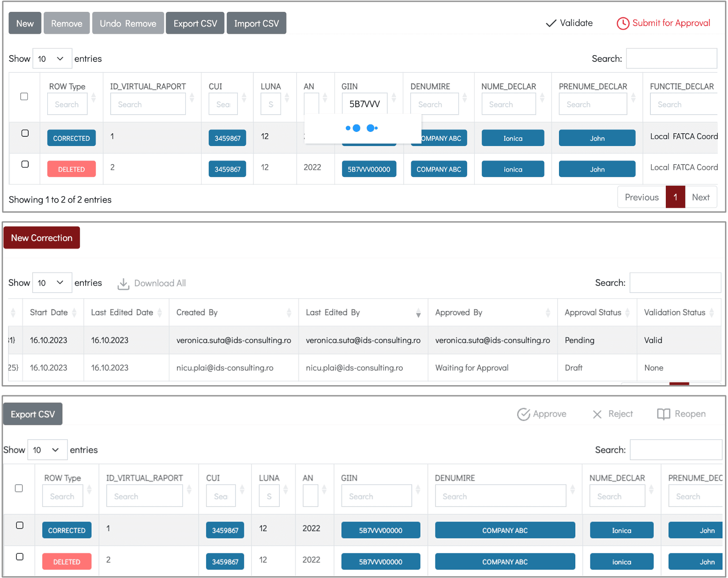The width and height of the screenshot is (728, 578).
Task: Click the Approve check-circle icon
Action: tap(523, 414)
